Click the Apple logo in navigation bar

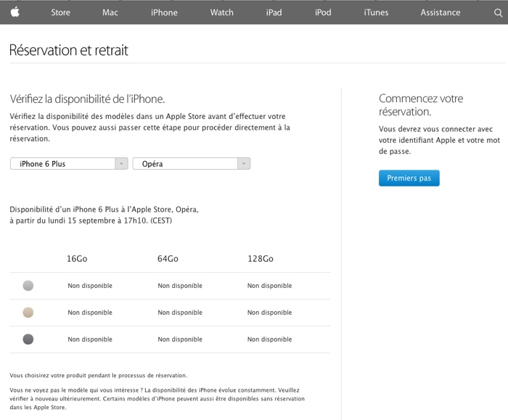click(x=15, y=12)
